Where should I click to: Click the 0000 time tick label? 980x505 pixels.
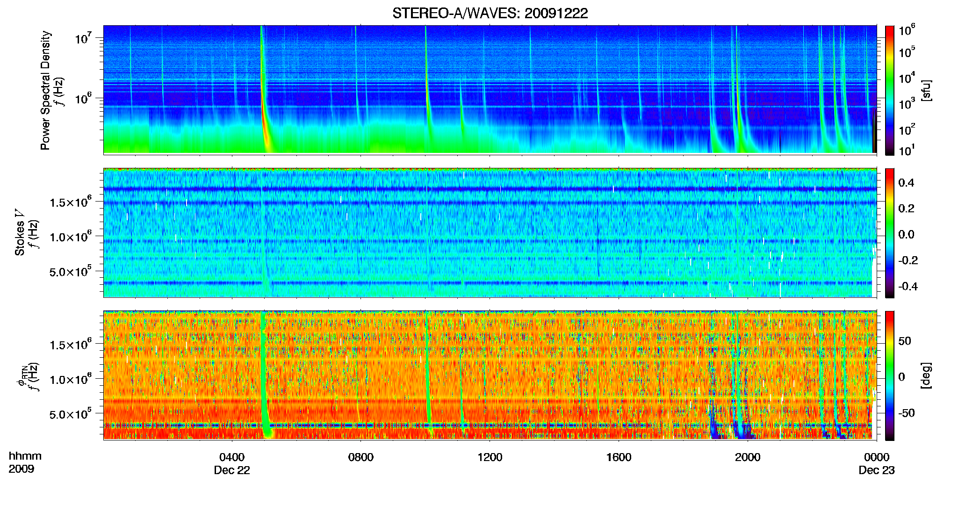(x=877, y=457)
